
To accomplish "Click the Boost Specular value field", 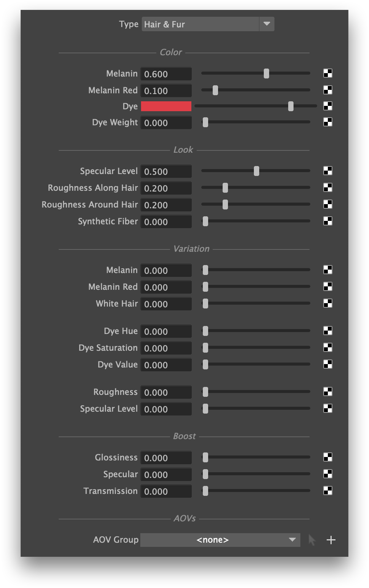I will click(166, 475).
